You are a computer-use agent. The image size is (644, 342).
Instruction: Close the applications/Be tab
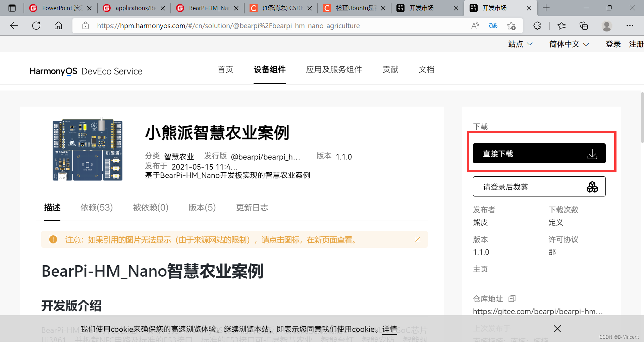[163, 8]
